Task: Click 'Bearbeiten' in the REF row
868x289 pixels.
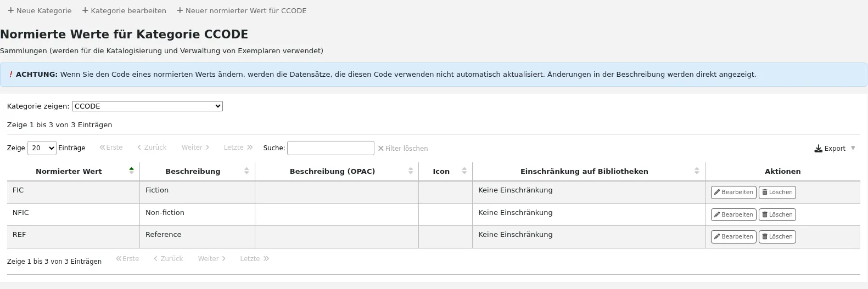Action: pos(733,237)
